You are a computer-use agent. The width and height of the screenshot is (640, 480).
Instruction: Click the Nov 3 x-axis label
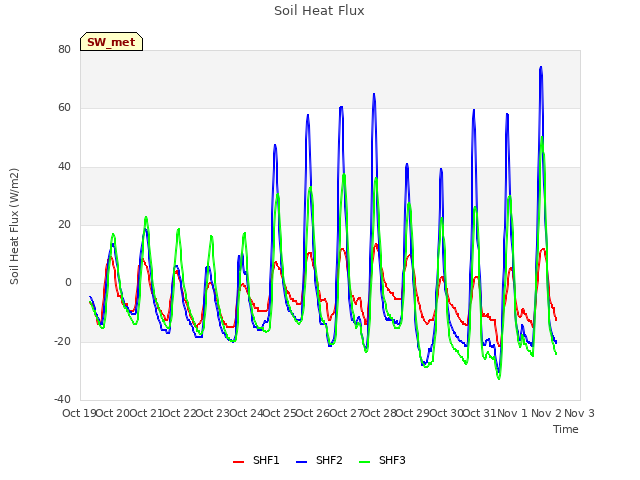click(579, 413)
